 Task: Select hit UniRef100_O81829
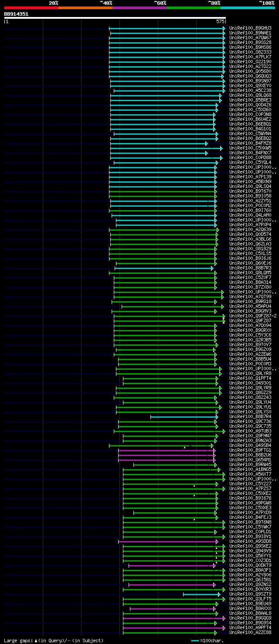coord(250,249)
